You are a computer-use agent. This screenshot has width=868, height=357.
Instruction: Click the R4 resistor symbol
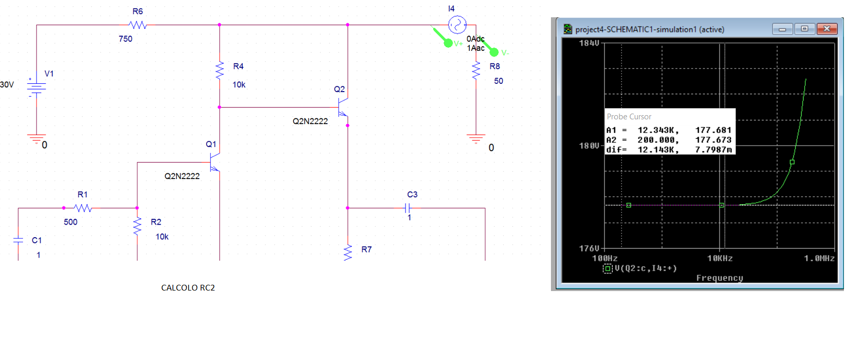tap(220, 70)
